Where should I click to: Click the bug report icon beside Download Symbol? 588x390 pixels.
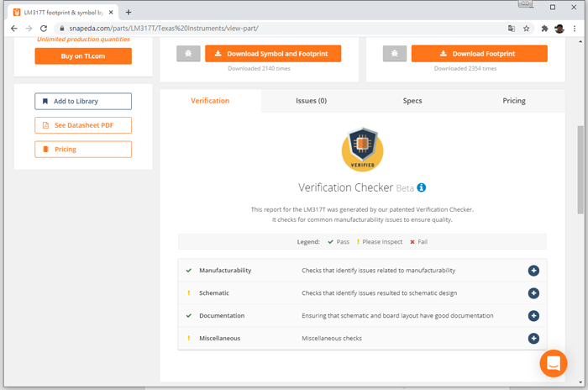(x=188, y=54)
